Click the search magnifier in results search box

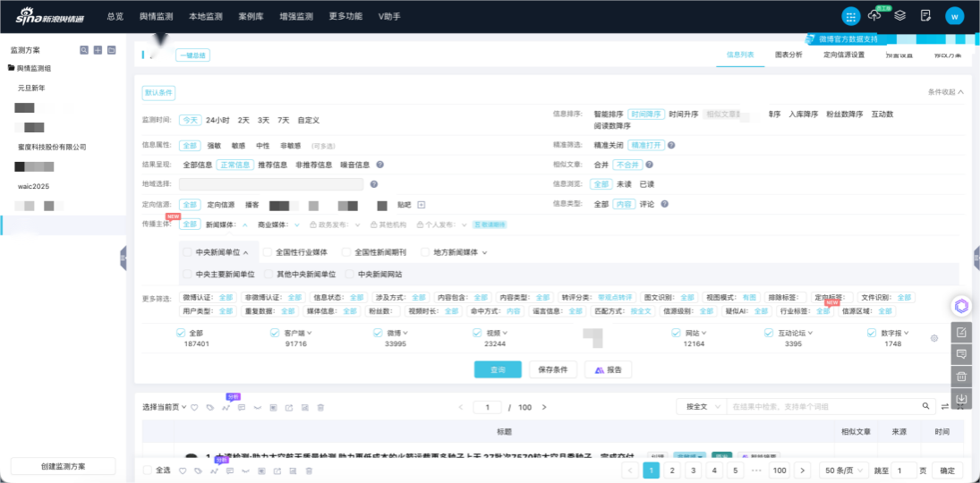pos(926,406)
